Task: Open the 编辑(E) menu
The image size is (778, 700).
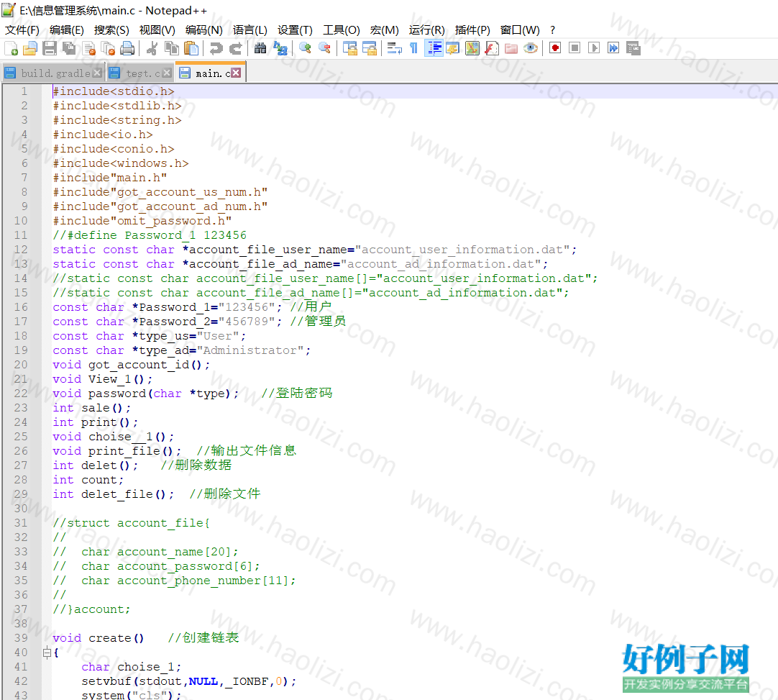Action: [67, 29]
